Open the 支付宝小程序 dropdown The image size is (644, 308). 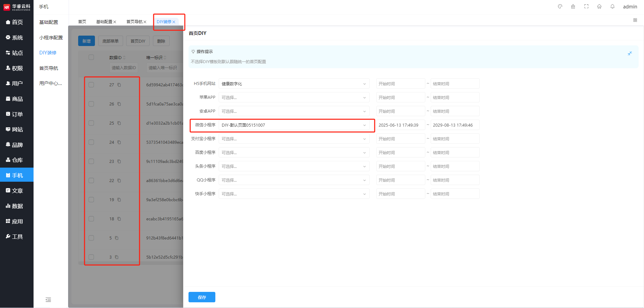[294, 139]
